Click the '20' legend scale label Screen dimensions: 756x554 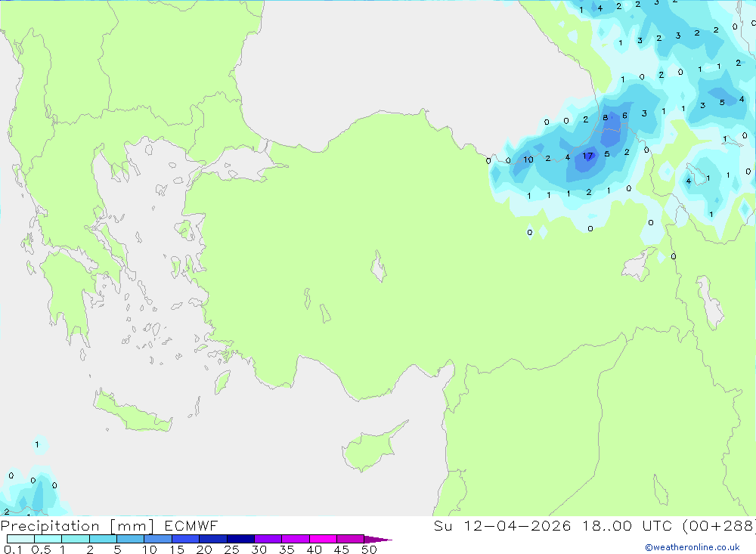click(204, 549)
